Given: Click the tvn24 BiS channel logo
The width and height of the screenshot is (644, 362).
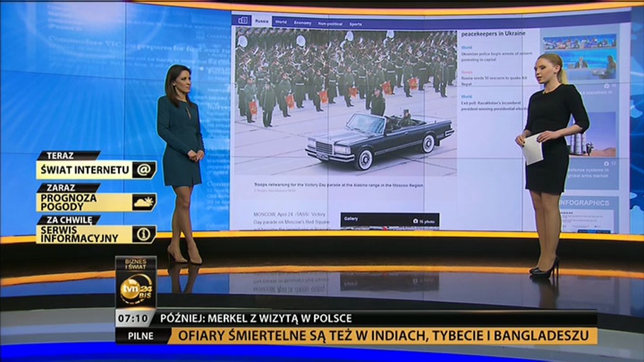Looking at the screenshot, I should [x=136, y=288].
